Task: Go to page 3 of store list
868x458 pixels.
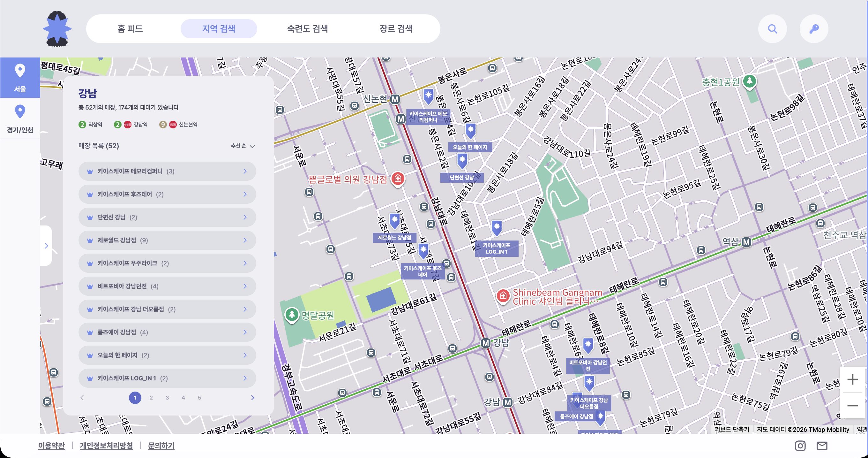Action: 167,398
